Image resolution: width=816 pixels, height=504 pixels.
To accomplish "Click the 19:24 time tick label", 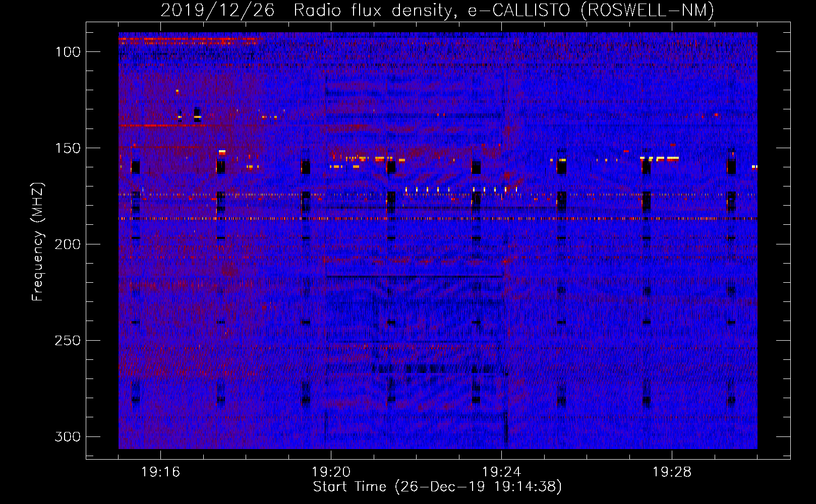I will click(x=502, y=472).
